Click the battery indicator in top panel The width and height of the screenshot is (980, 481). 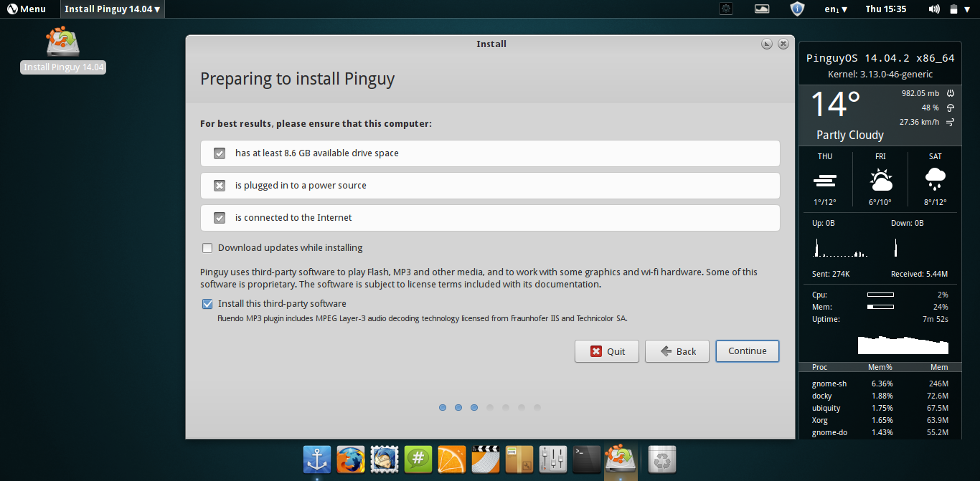click(953, 9)
